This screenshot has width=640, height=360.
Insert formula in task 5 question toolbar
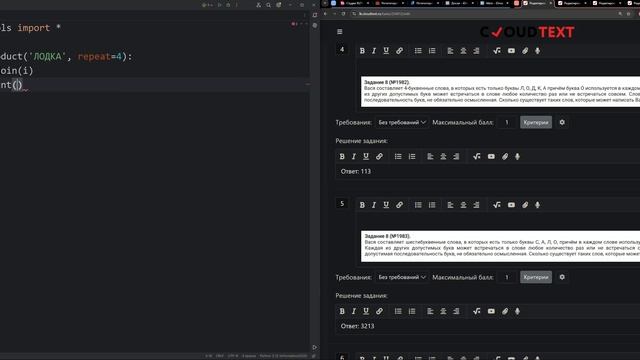click(x=497, y=205)
